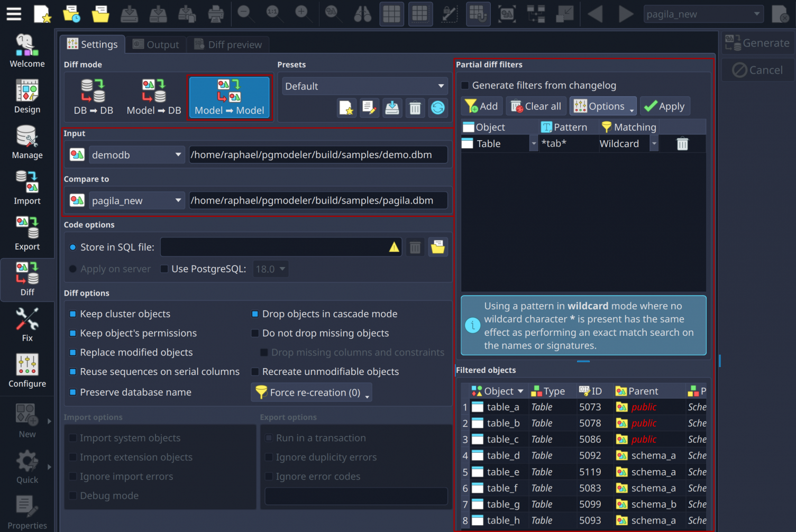The image size is (796, 532).
Task: Toggle Keep cluster objects checkbox
Action: [74, 314]
